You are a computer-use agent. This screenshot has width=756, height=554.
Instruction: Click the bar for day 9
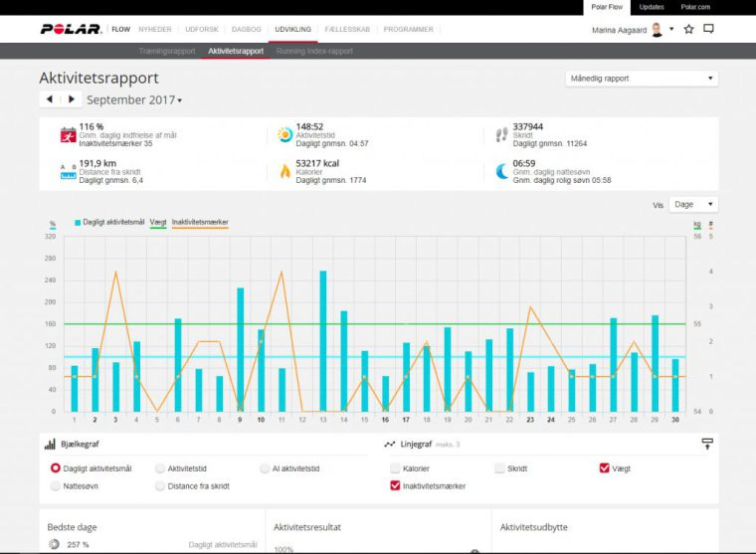240,349
